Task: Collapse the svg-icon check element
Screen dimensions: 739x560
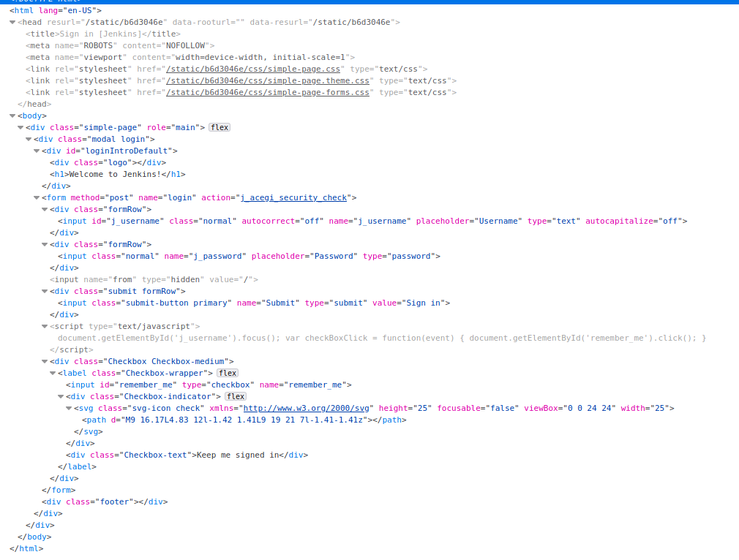Action: click(x=69, y=408)
